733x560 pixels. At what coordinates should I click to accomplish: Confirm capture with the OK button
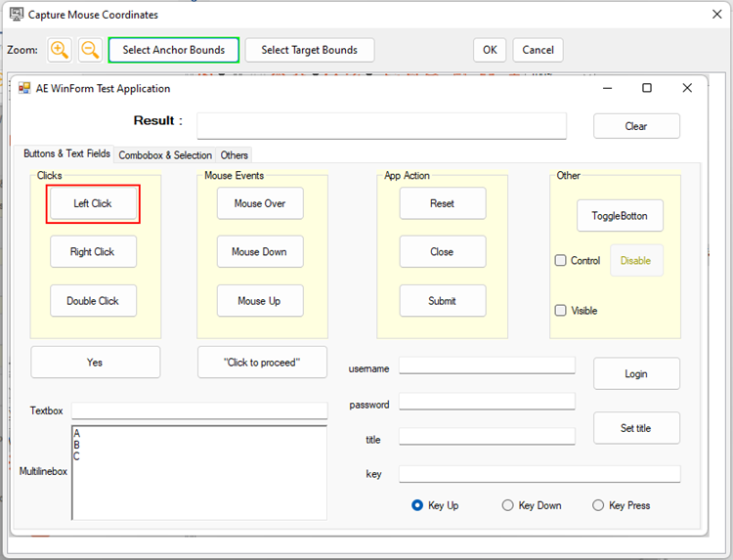point(489,50)
